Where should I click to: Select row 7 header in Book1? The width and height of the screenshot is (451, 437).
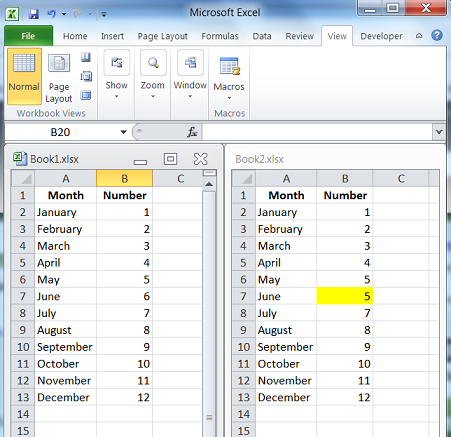coord(23,296)
